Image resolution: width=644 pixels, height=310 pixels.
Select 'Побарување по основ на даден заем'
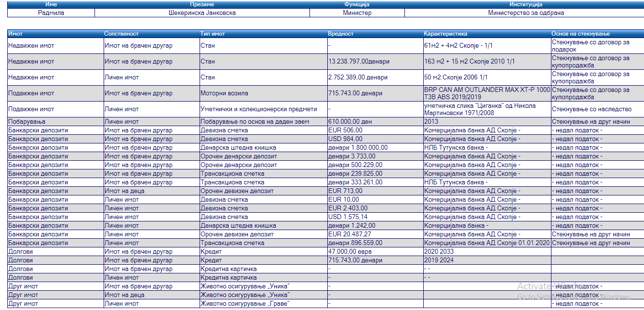(x=255, y=122)
